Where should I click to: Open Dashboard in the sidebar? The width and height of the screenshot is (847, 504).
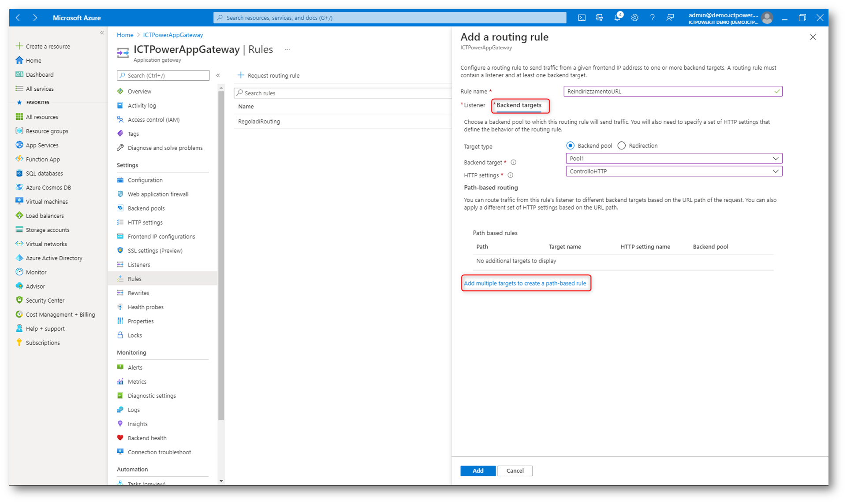coord(34,74)
